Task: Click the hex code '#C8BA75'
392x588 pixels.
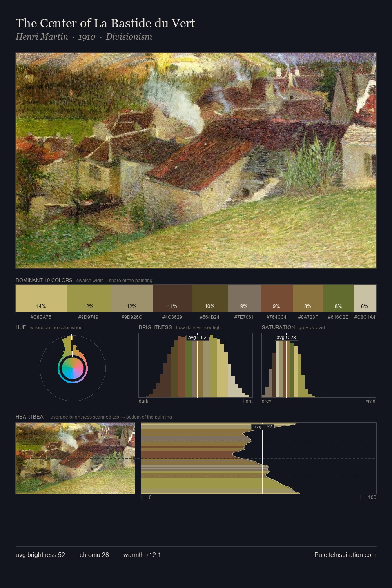Action: click(41, 317)
